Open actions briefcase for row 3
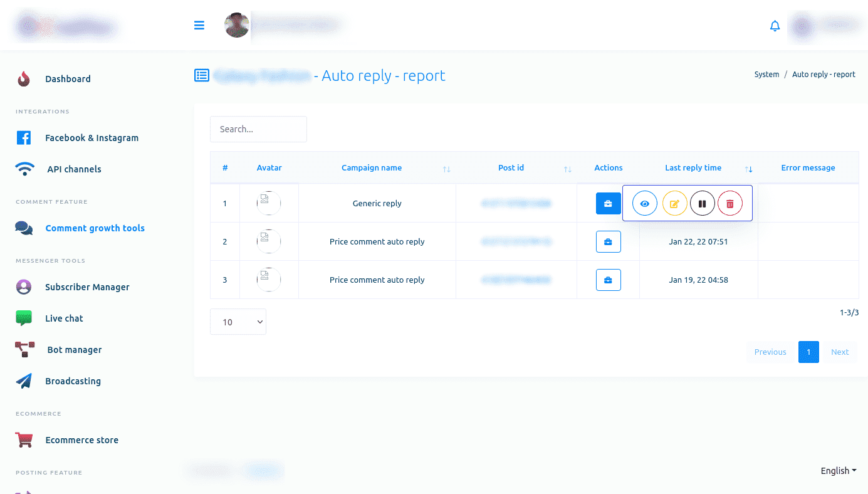This screenshot has height=494, width=868. [x=608, y=280]
